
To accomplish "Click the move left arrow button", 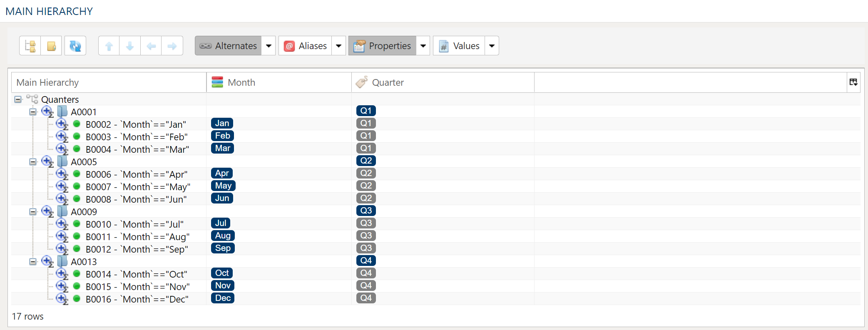I will pyautogui.click(x=151, y=46).
